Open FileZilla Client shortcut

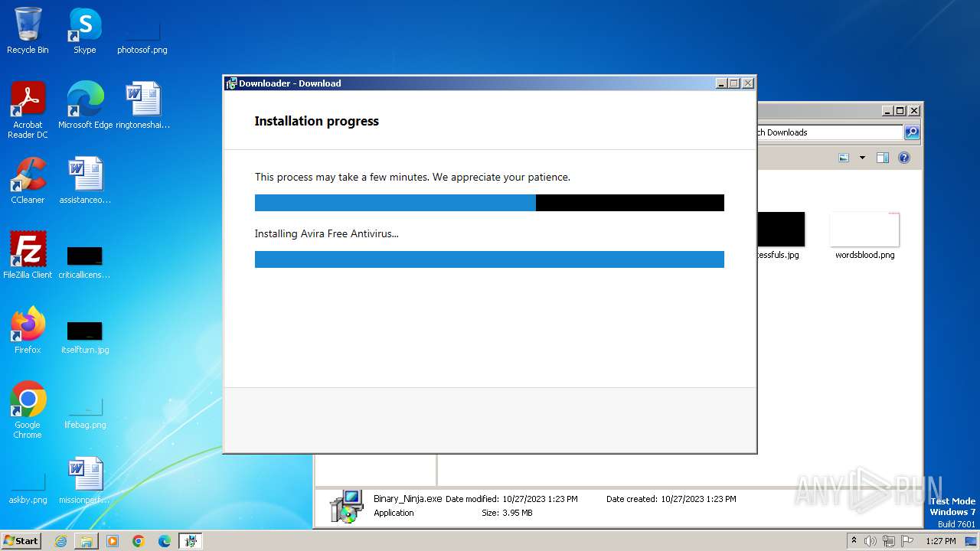point(28,256)
